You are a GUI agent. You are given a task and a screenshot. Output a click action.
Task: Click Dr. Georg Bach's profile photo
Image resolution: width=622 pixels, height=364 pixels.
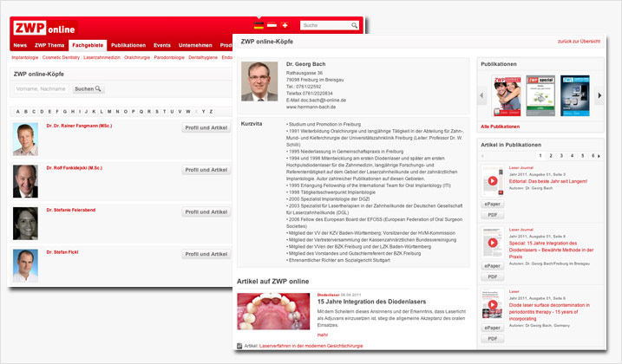(259, 81)
